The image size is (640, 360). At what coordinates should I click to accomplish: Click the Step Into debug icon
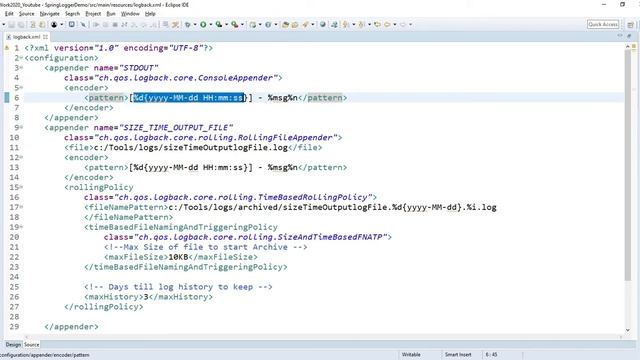point(133,24)
